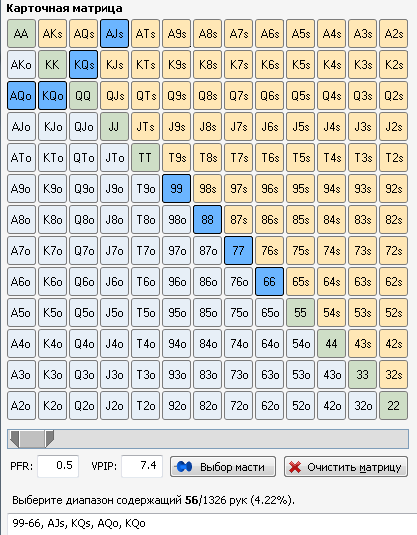The height and width of the screenshot is (535, 417).
Task: Select the ATs hand cell
Action: point(145,33)
